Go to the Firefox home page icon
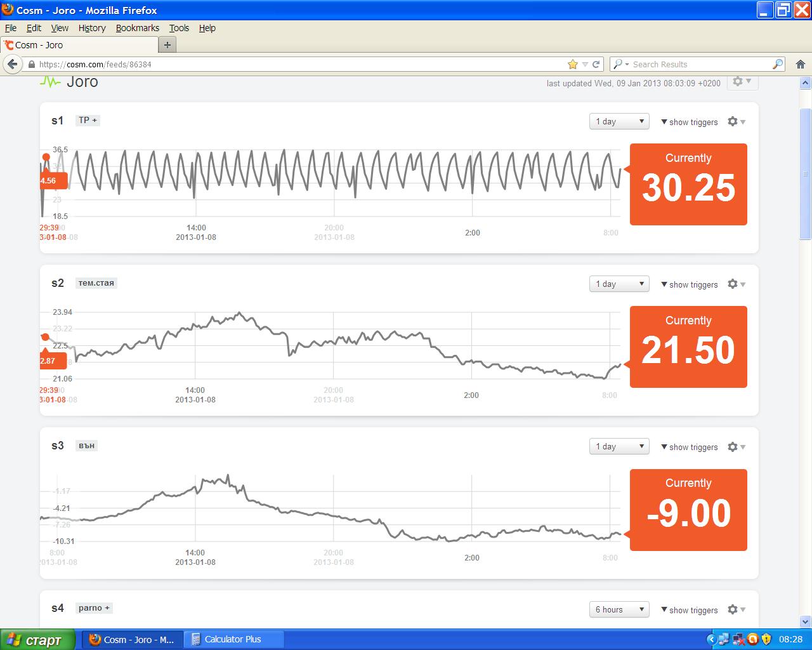The image size is (812, 650). pyautogui.click(x=800, y=64)
